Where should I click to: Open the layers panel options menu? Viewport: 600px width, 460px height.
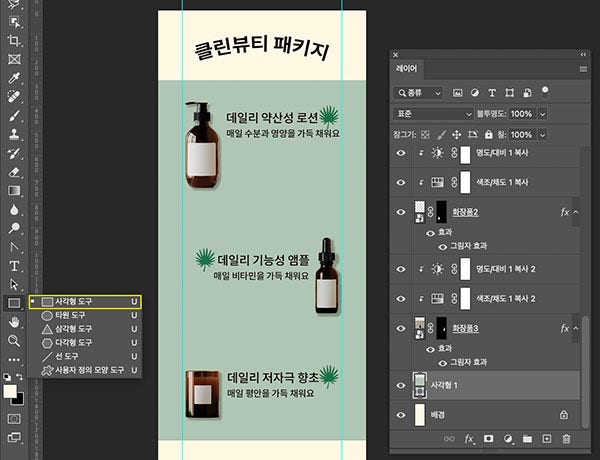(x=583, y=69)
